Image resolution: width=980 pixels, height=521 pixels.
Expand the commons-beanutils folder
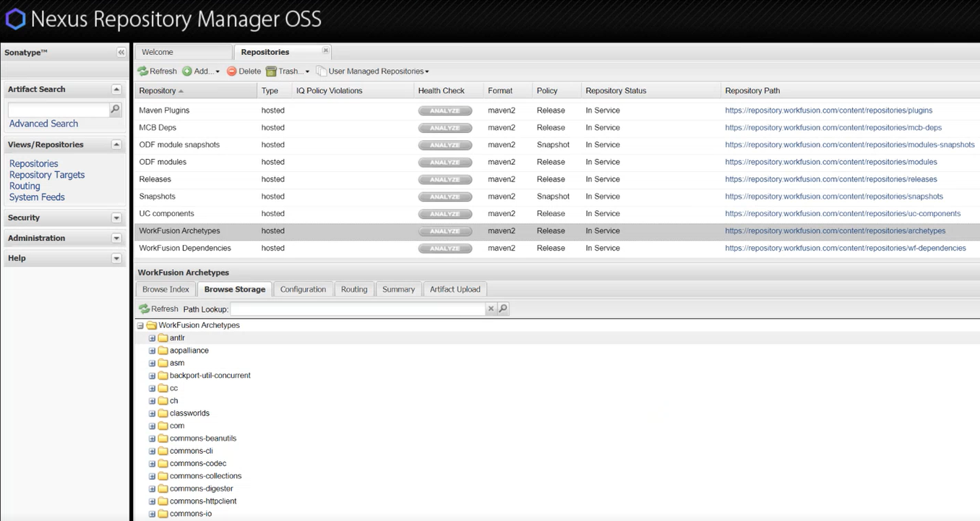152,439
